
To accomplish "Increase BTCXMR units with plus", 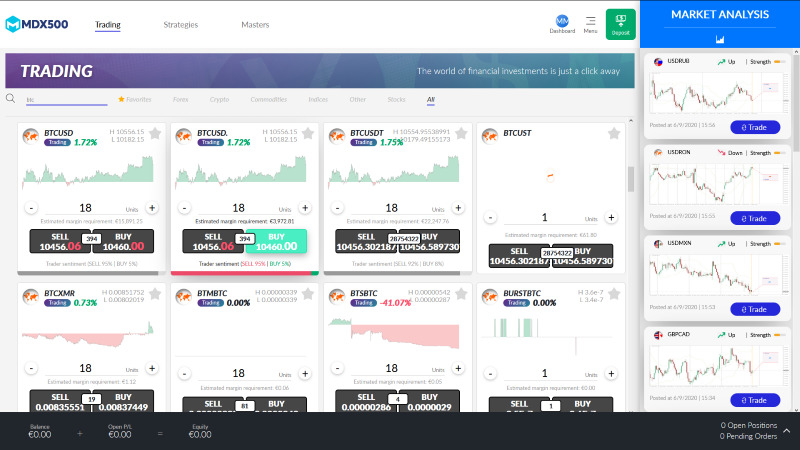I will coord(152,368).
